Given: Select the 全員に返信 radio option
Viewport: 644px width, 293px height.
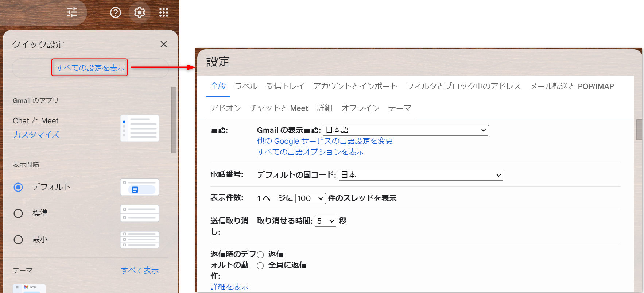Looking at the screenshot, I should [260, 266].
